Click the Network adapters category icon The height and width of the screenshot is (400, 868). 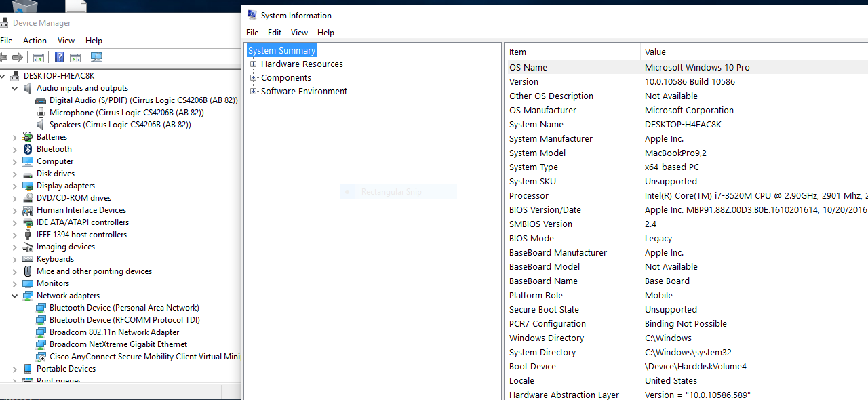click(28, 296)
